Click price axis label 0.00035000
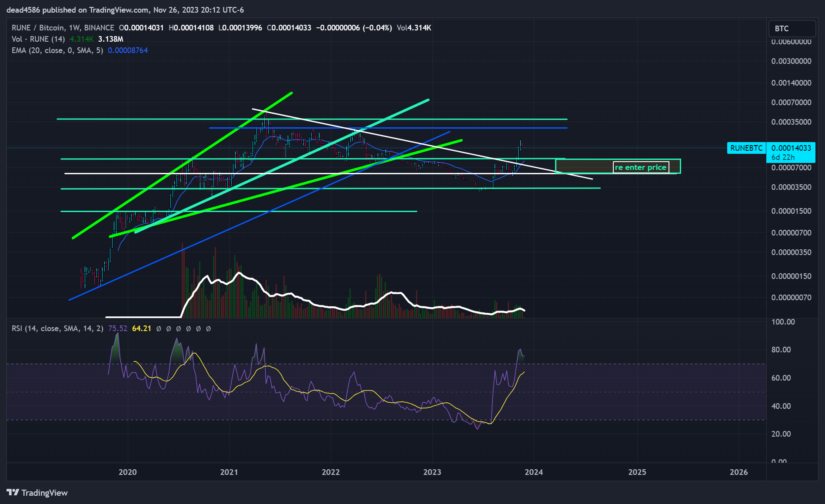 (x=791, y=122)
